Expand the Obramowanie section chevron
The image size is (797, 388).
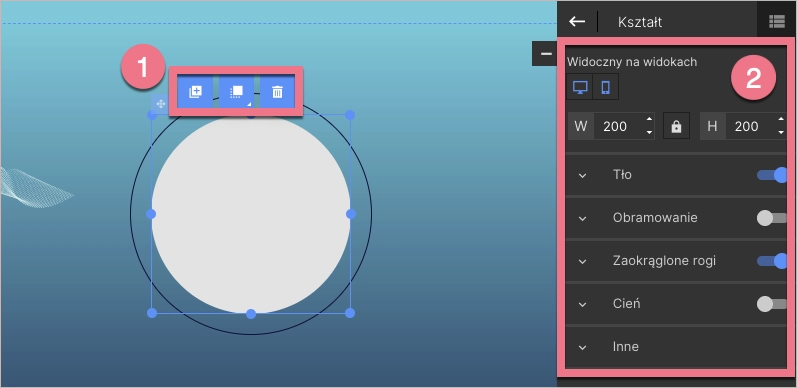coord(583,218)
